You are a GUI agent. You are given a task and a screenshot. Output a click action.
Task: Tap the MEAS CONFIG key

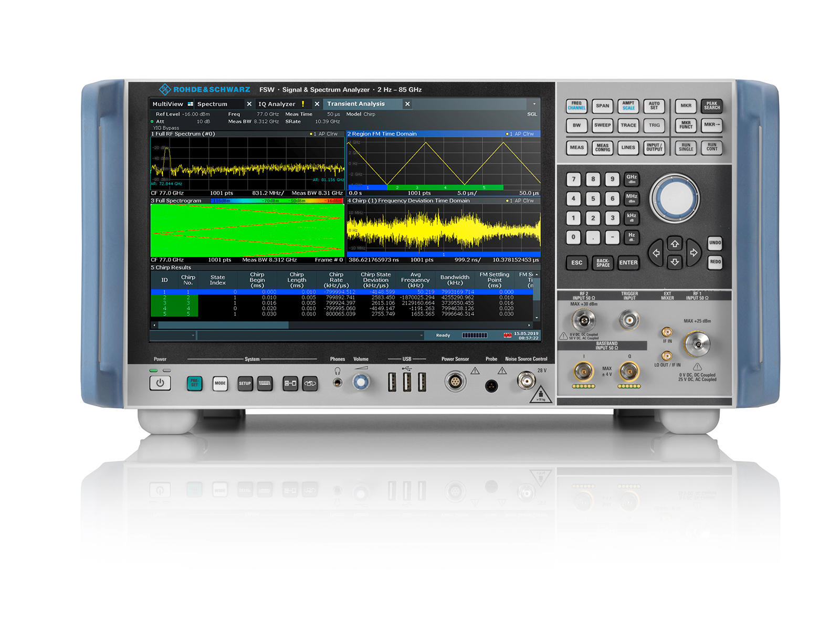(603, 148)
